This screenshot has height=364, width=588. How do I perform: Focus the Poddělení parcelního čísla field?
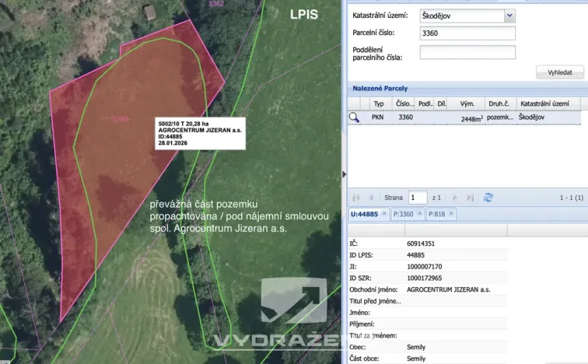coord(467,52)
